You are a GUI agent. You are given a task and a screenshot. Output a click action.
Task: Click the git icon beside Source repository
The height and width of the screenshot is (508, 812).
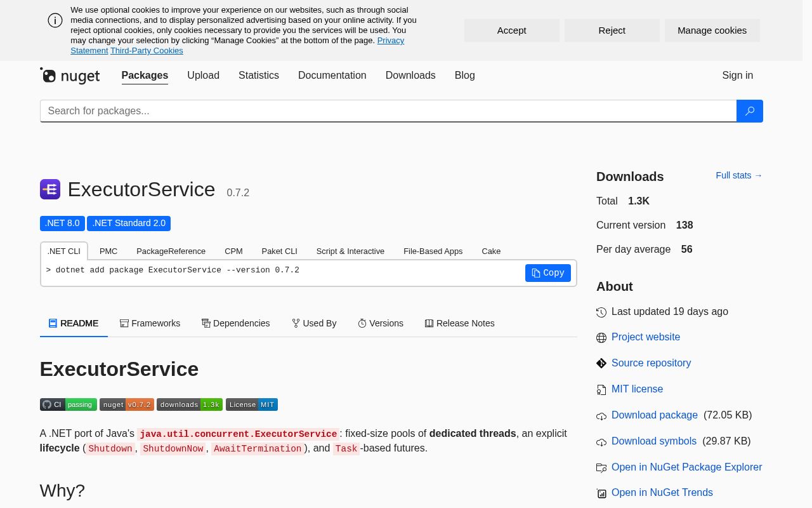[x=601, y=363]
